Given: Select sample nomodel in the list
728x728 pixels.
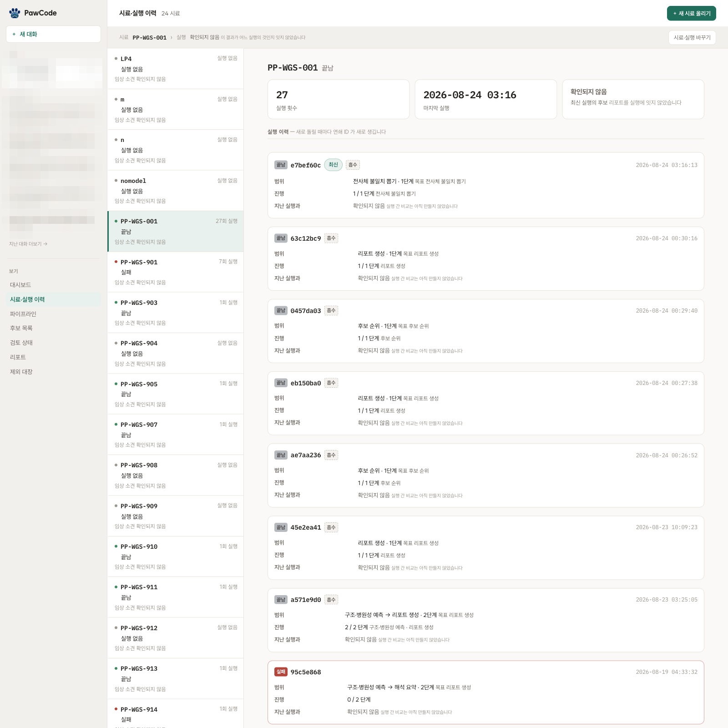Looking at the screenshot, I should click(176, 191).
